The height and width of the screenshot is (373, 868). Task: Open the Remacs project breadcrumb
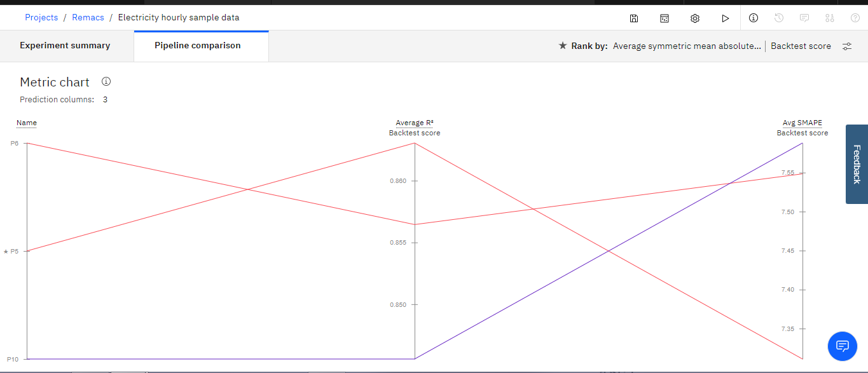pos(88,17)
